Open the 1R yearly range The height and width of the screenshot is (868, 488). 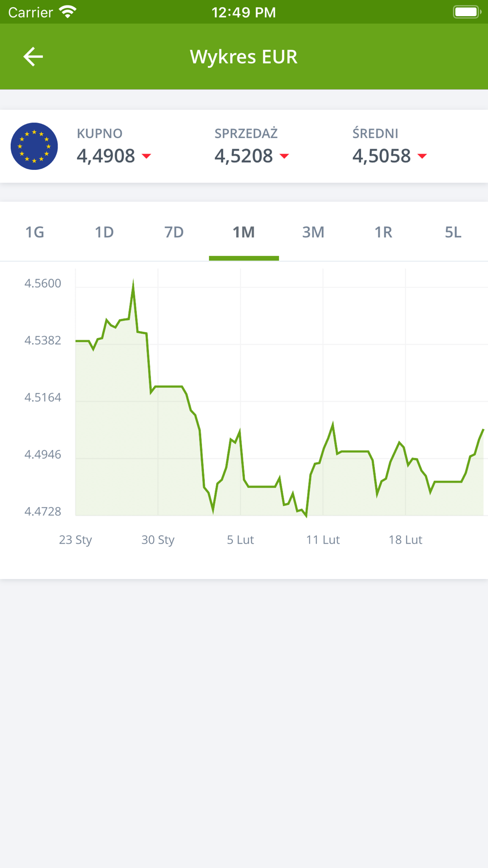[383, 232]
